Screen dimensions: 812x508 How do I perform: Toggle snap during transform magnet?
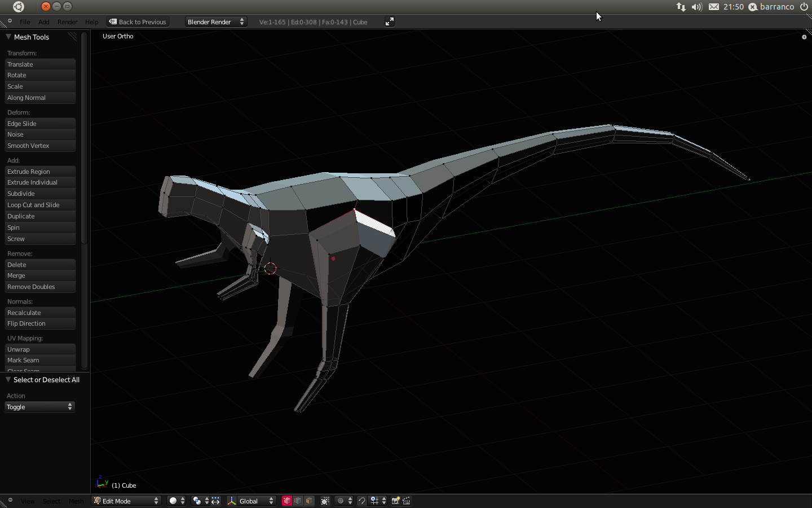(x=362, y=501)
